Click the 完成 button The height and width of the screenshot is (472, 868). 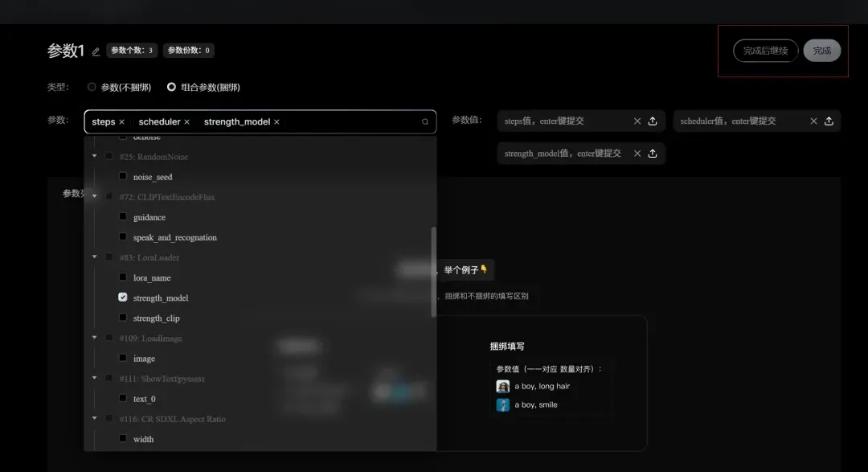pyautogui.click(x=821, y=51)
